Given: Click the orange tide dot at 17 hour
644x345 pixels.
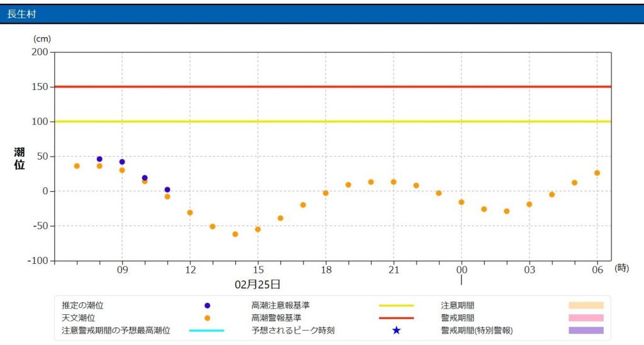Looking at the screenshot, I should pyautogui.click(x=303, y=205).
